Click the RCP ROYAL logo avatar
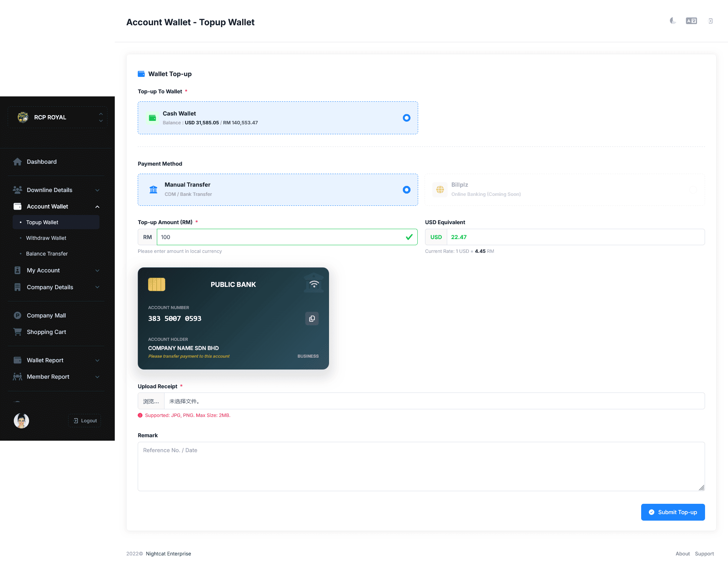The image size is (728, 565). (x=23, y=117)
